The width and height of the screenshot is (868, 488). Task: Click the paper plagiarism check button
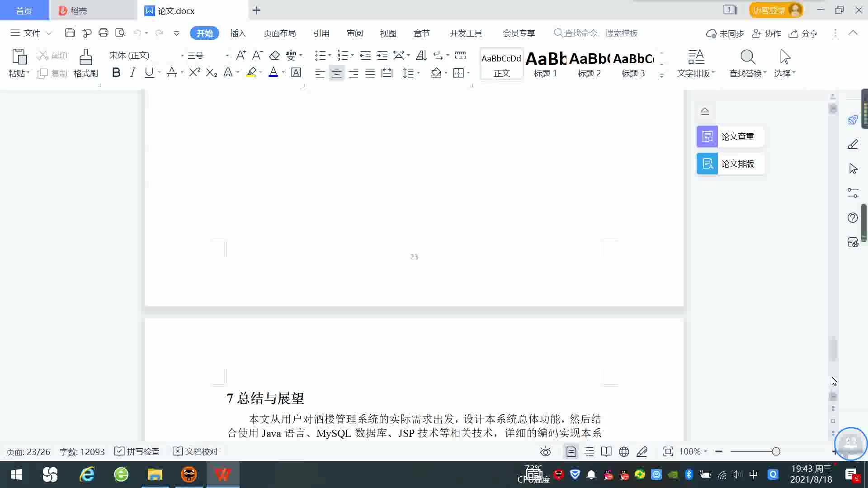730,136
